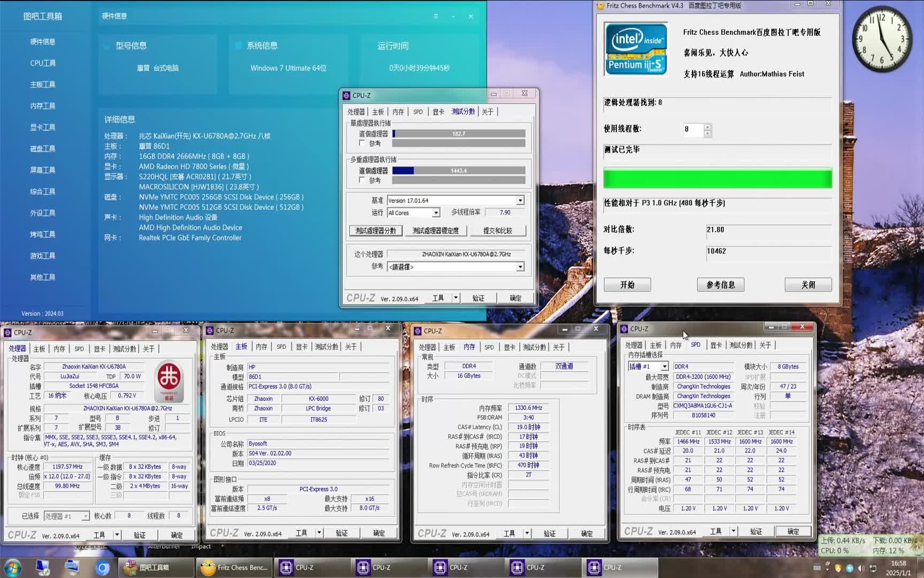Click the desktop analog clock gadget

click(x=882, y=39)
